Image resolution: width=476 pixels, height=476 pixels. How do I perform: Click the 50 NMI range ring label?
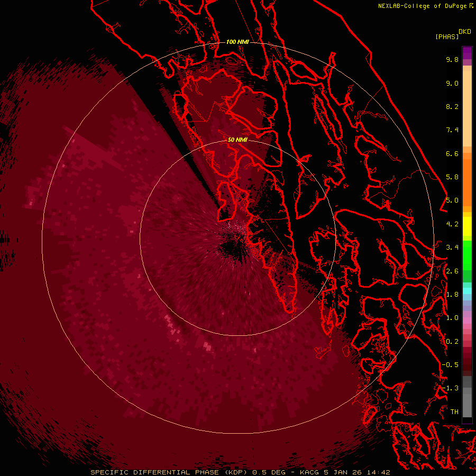point(237,140)
